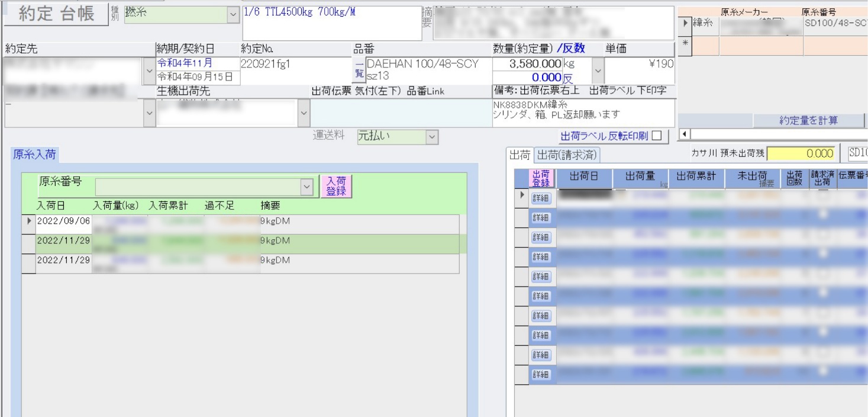Open the 運送料 dropdown showing 元払い
This screenshot has height=417, width=868.
[433, 137]
